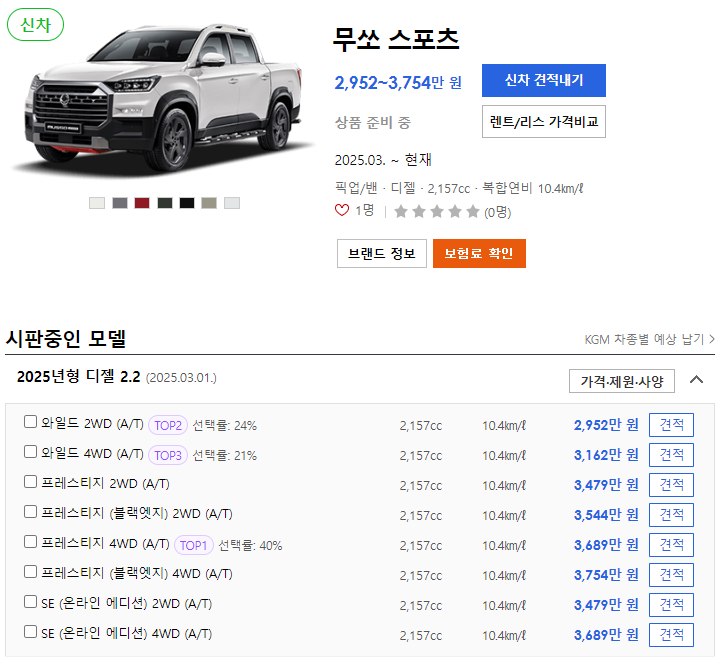Select the gray color swatch
The height and width of the screenshot is (664, 723).
120,203
